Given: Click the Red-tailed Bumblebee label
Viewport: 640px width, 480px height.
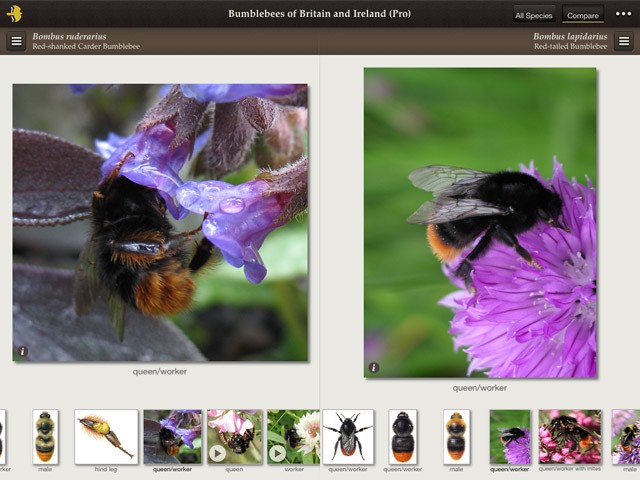Looking at the screenshot, I should point(571,46).
